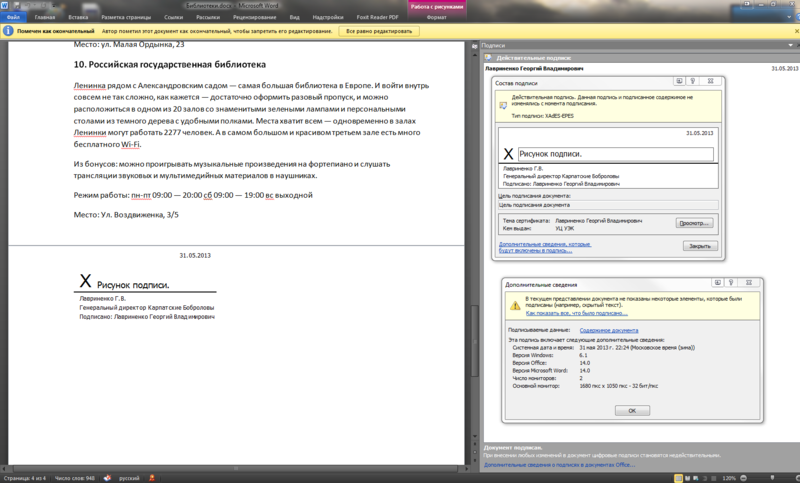This screenshot has width=800, height=483.
Task: Click the valid signatures certificate icon
Action: pos(488,58)
